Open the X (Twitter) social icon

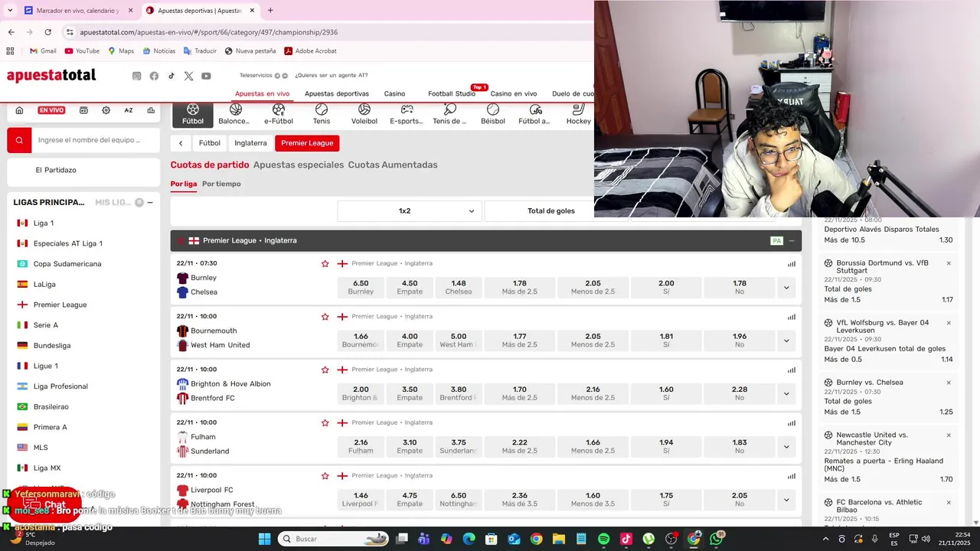pos(188,76)
